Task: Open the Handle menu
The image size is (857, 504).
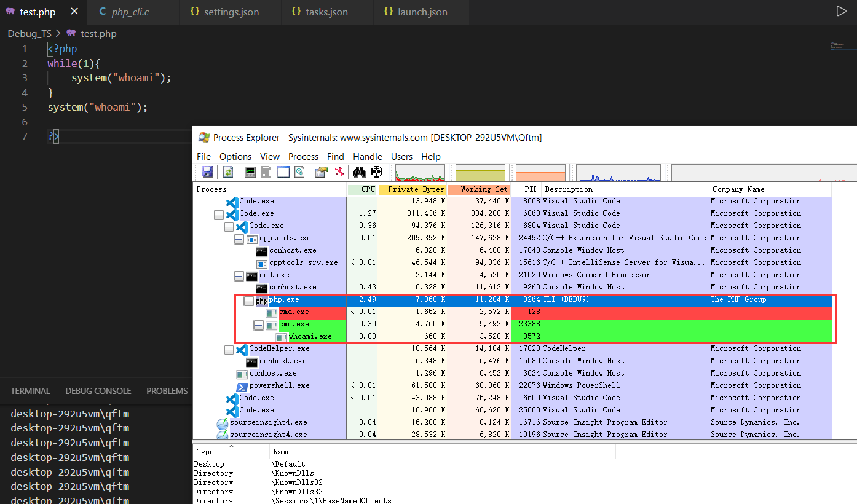Action: pos(368,157)
